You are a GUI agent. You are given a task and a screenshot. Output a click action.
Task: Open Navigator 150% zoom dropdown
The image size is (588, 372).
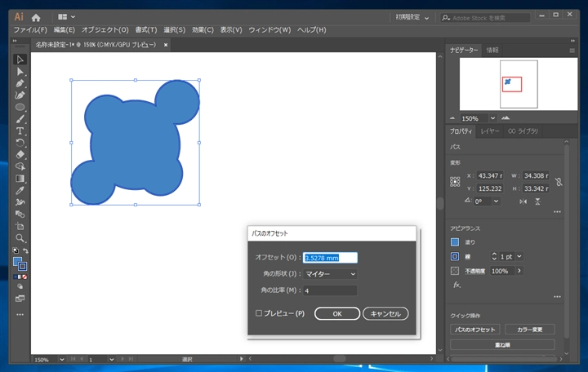pos(492,118)
